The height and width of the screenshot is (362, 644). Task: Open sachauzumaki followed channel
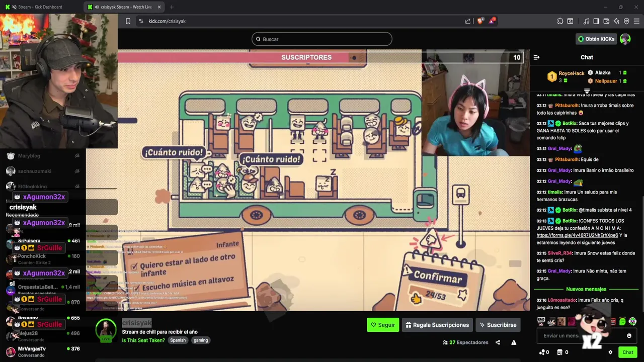click(43, 171)
